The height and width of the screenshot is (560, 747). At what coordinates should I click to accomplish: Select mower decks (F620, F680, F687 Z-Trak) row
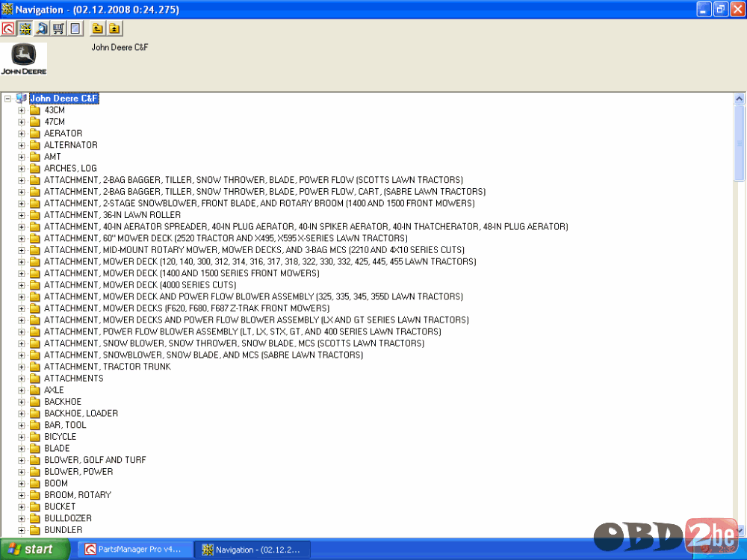click(x=187, y=308)
